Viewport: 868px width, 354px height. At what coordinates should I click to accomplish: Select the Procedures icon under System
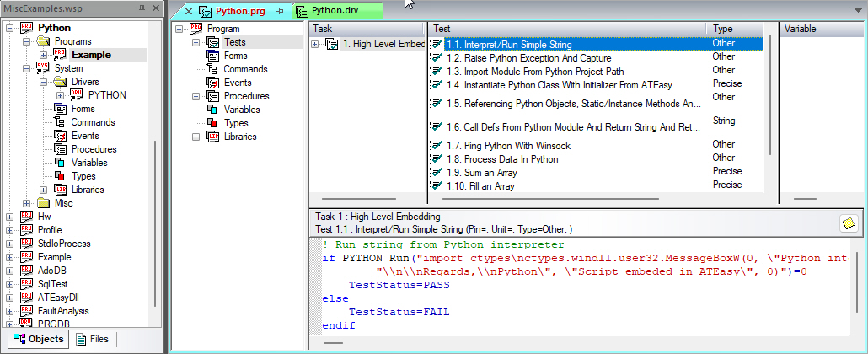61,149
